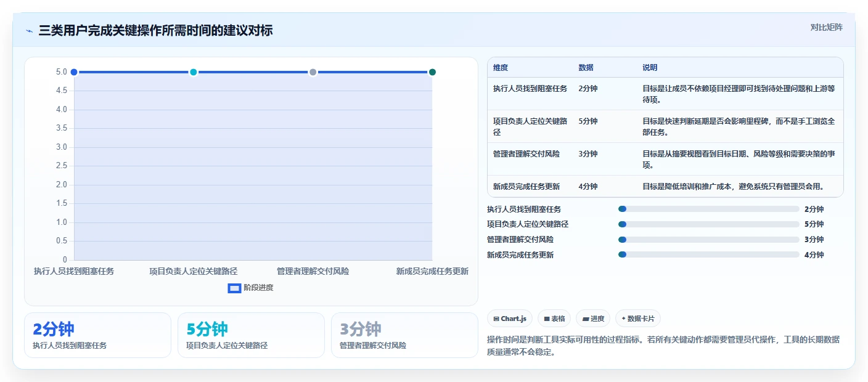Click progress bar for 项目负责人定位关键路径
Image resolution: width=868 pixels, height=382 pixels.
click(x=708, y=224)
